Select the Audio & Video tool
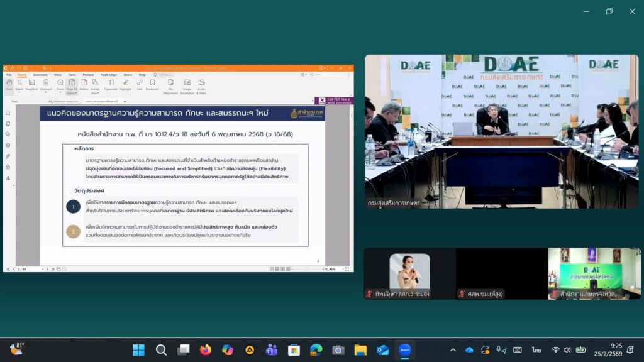 (x=202, y=85)
